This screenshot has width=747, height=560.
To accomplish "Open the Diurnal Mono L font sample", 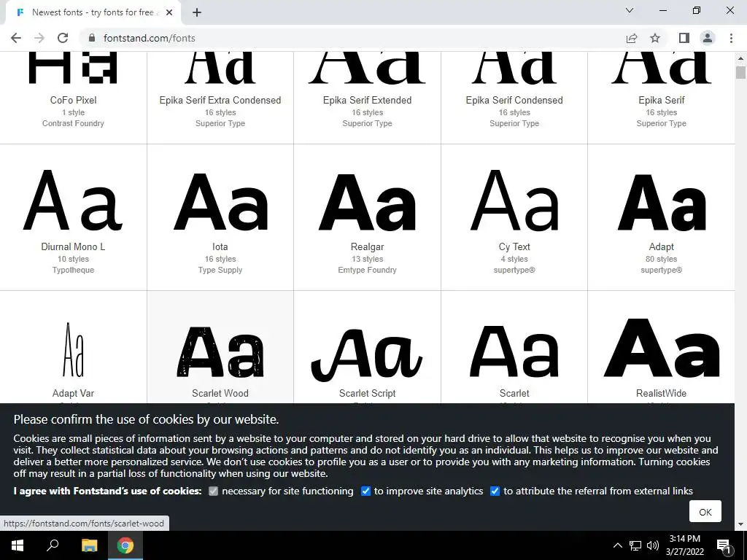I will [74, 200].
